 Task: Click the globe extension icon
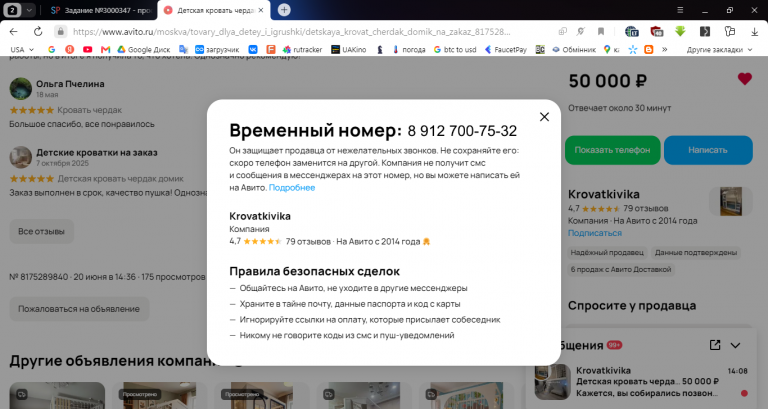(x=631, y=32)
